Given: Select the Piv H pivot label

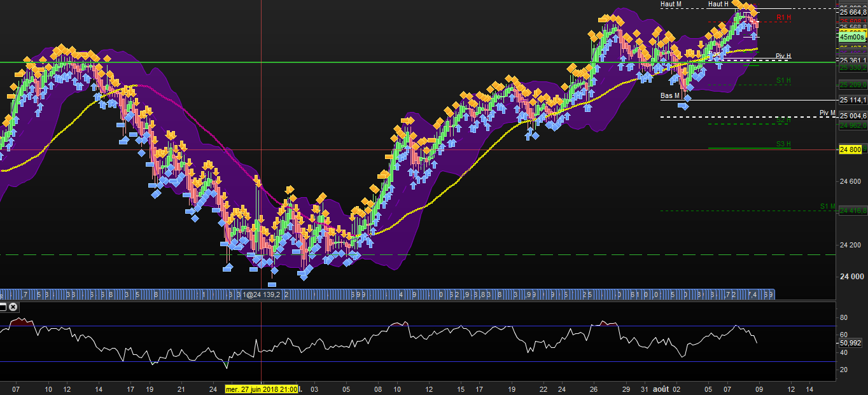Looking at the screenshot, I should click(783, 56).
